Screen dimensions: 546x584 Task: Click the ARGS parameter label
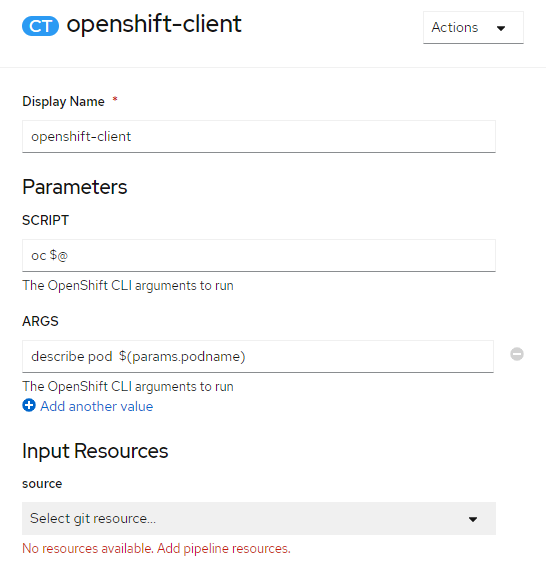point(40,321)
